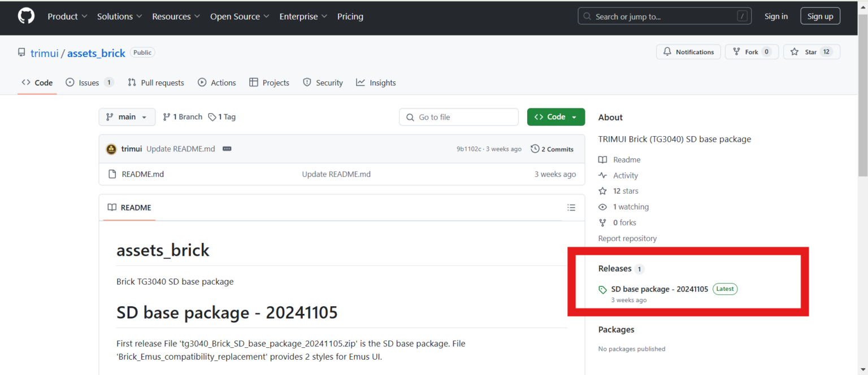Click the trimui avatar in commit row

click(111, 149)
